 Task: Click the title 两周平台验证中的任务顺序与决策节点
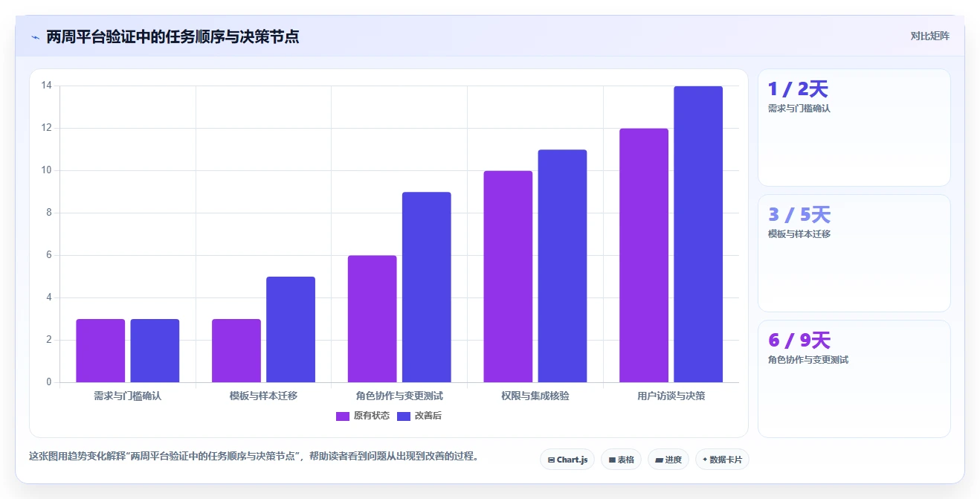click(x=173, y=36)
